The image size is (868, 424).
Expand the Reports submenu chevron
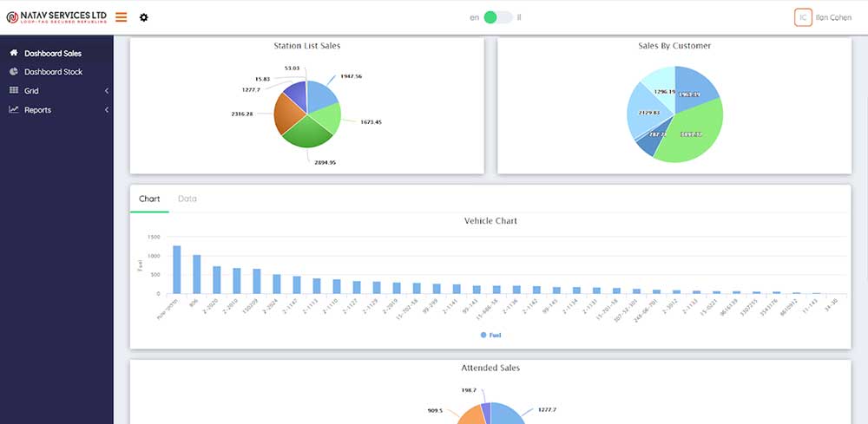107,110
